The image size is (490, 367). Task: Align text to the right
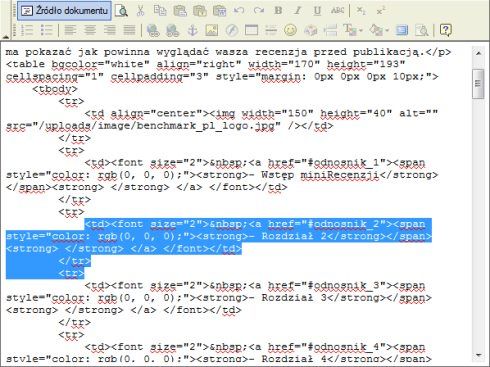[109, 30]
